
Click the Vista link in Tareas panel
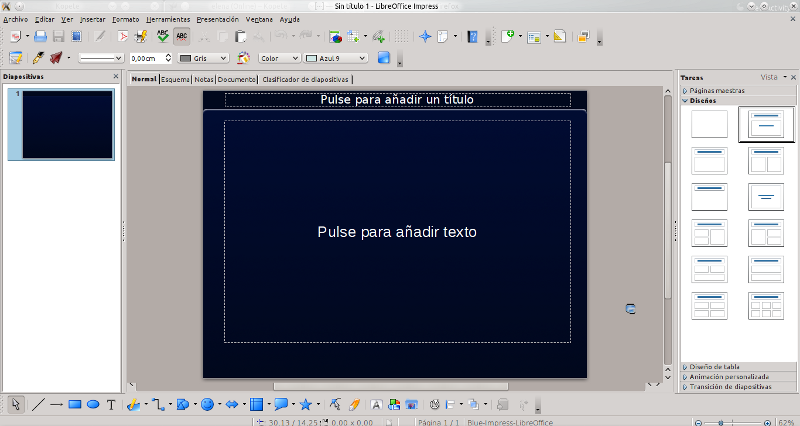tap(768, 77)
